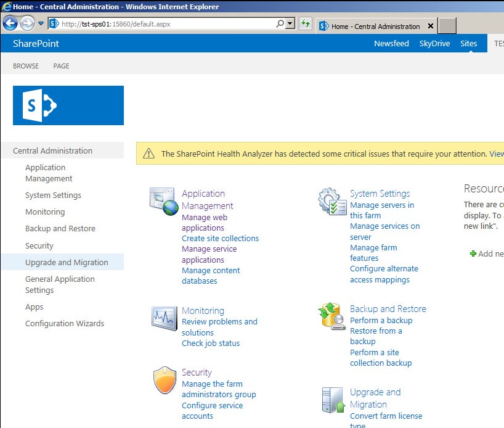Click Manage services on server link

click(384, 231)
